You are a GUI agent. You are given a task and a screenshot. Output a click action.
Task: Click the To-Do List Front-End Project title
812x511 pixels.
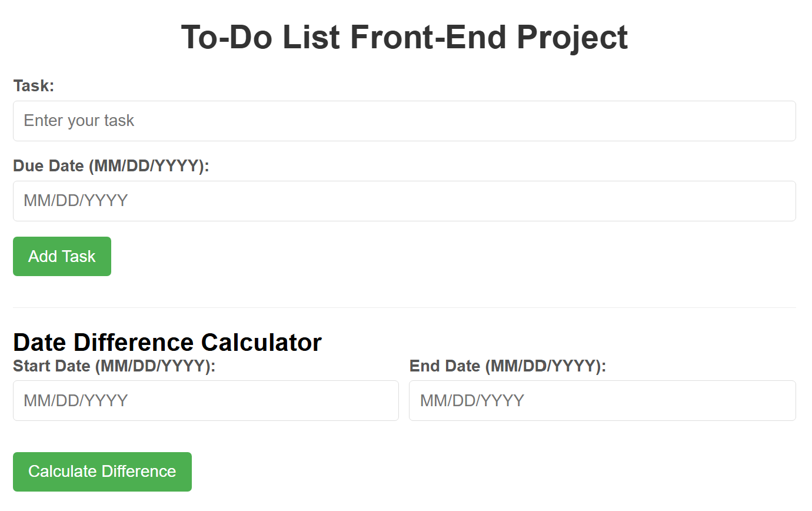[405, 37]
